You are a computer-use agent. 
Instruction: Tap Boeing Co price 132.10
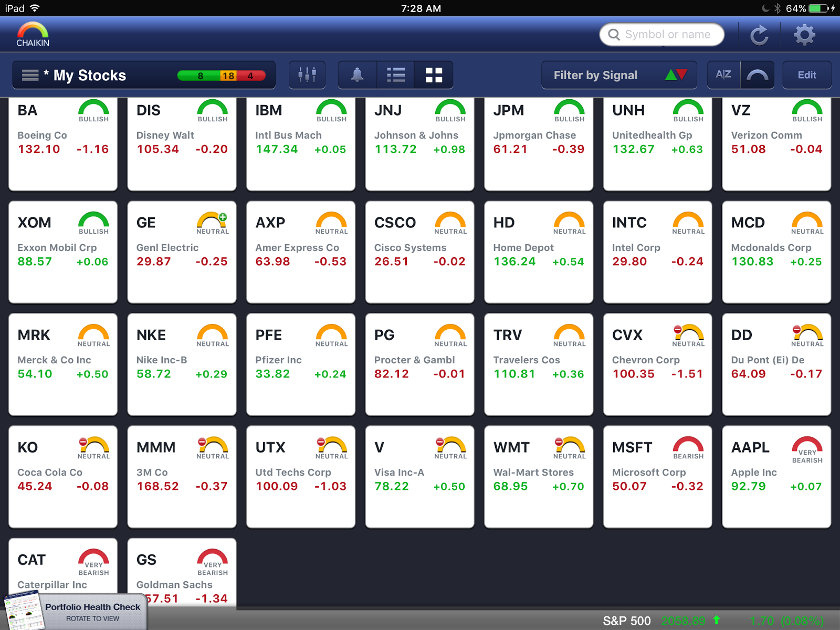point(39,149)
